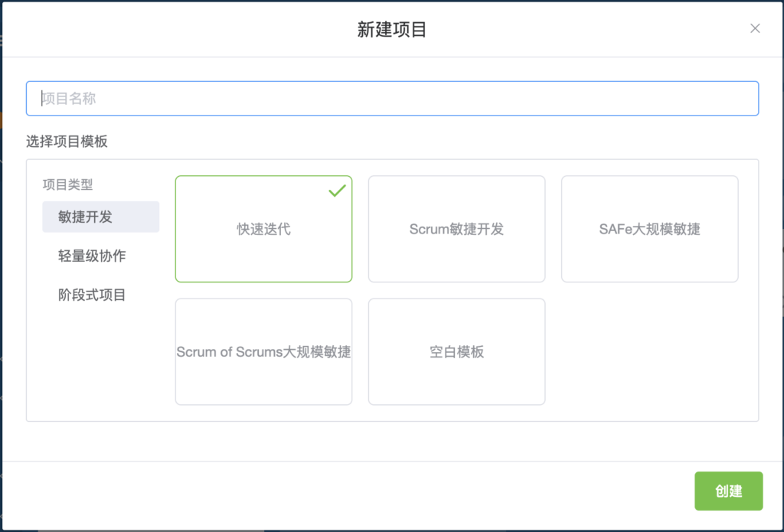Image resolution: width=784 pixels, height=532 pixels.
Task: Click the 项目类型 sidebar heading
Action: [67, 184]
